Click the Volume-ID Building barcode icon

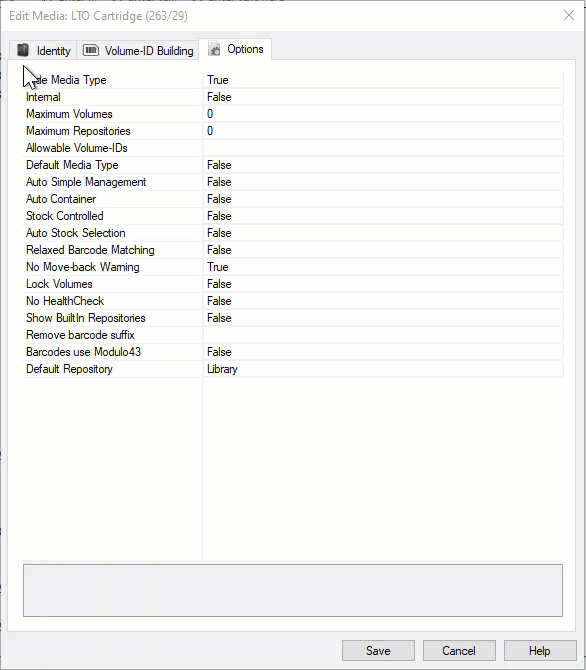[x=91, y=50]
